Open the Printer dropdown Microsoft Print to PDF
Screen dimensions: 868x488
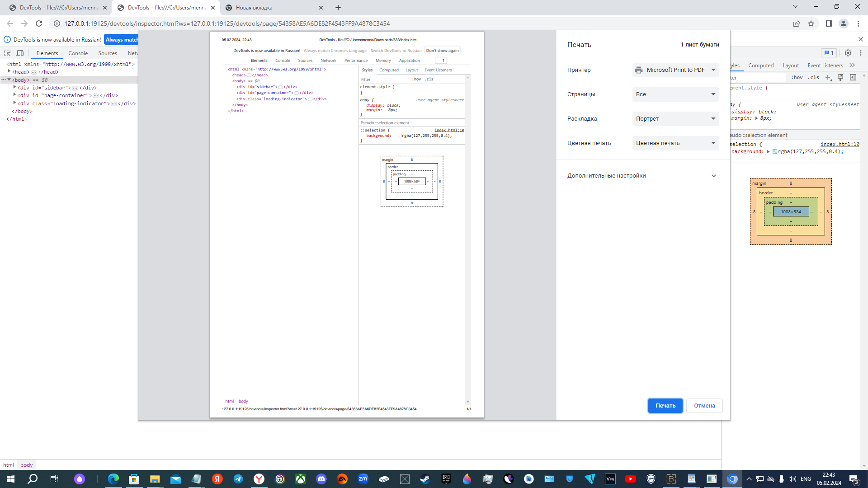click(675, 70)
